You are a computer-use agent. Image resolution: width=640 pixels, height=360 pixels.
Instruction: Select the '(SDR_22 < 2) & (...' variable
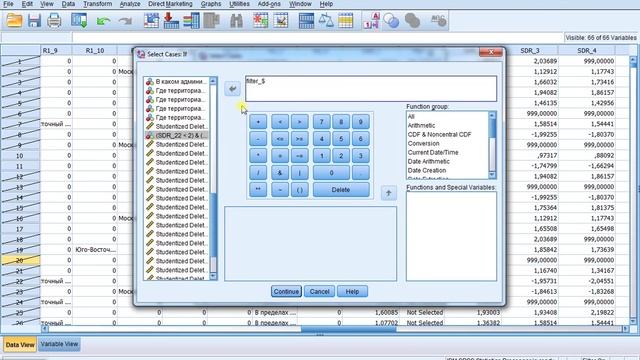tap(176, 135)
